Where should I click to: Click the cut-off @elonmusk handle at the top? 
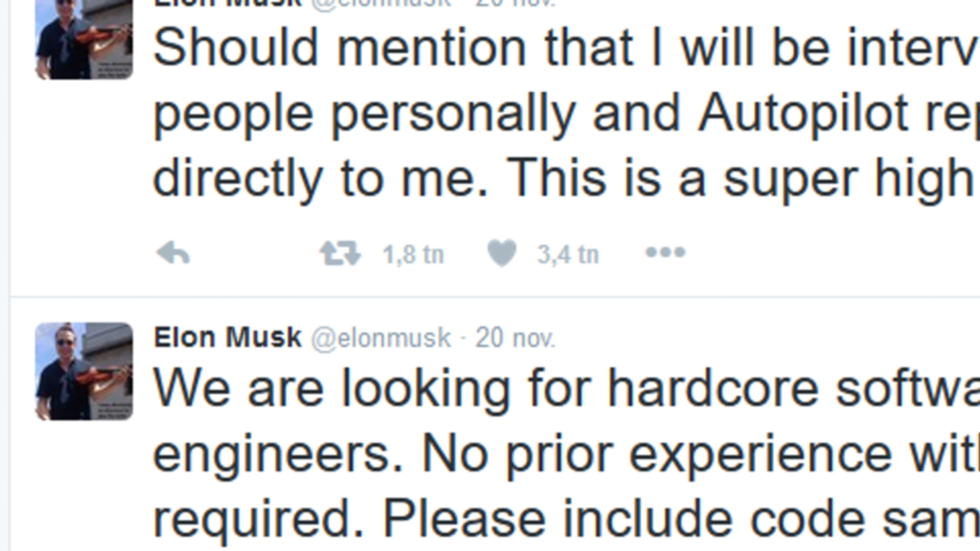pyautogui.click(x=381, y=3)
